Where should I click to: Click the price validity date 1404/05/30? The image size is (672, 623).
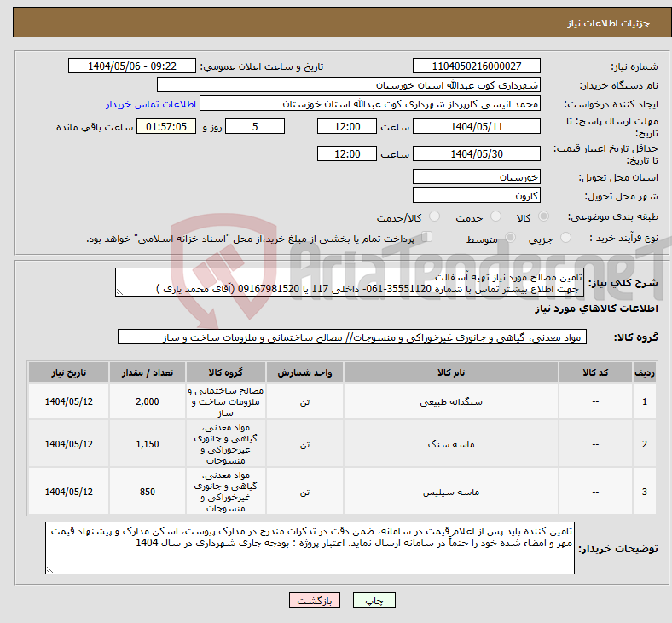(476, 153)
